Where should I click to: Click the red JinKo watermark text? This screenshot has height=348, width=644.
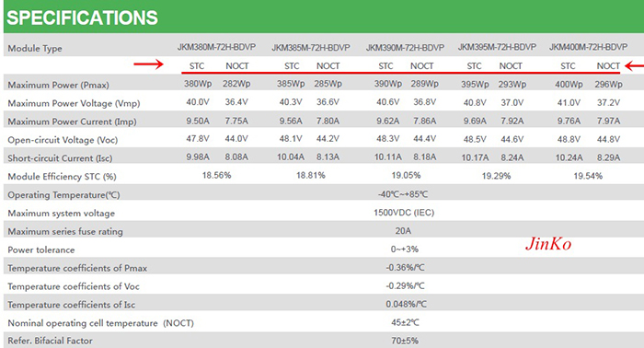click(x=548, y=244)
